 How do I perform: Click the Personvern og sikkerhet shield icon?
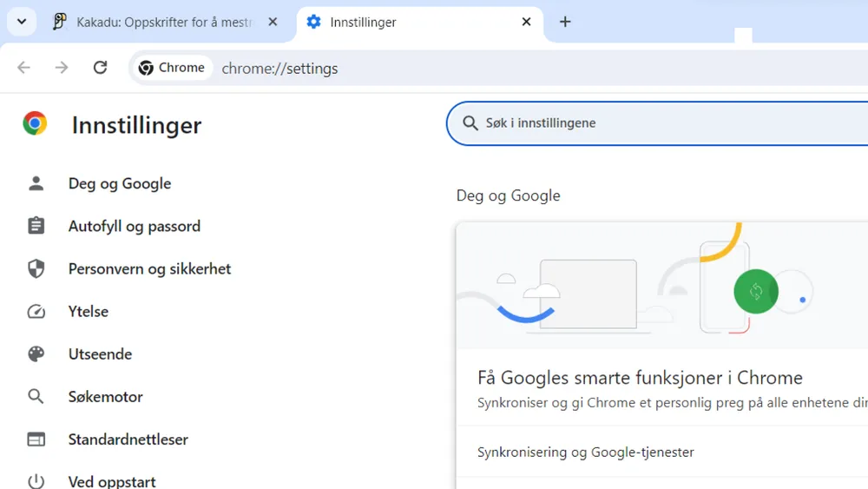click(x=36, y=269)
